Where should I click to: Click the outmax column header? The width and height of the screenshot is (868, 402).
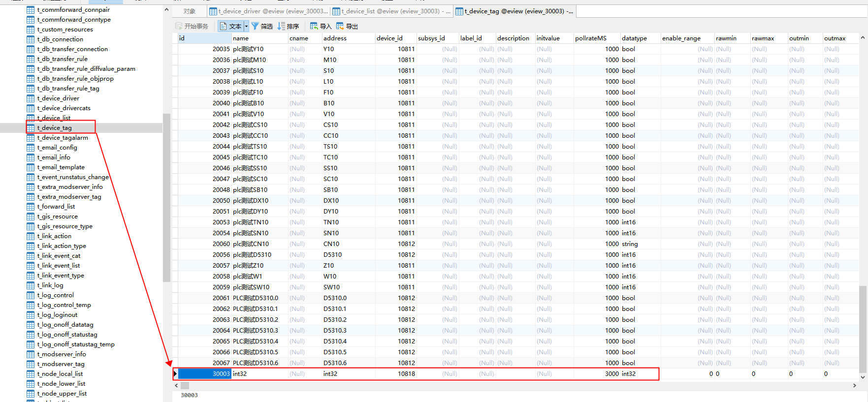[840, 38]
